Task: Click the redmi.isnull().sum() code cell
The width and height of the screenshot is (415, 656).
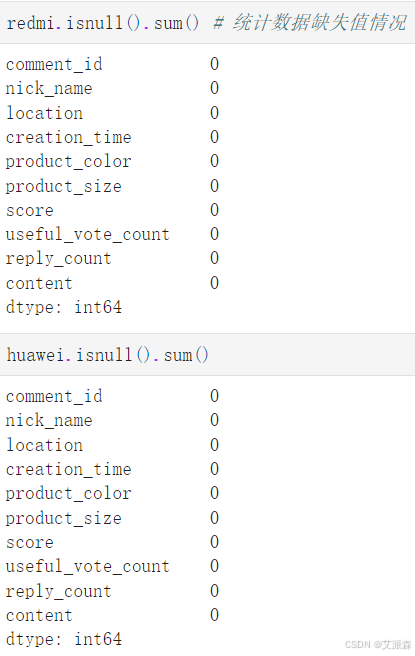Action: point(208,23)
